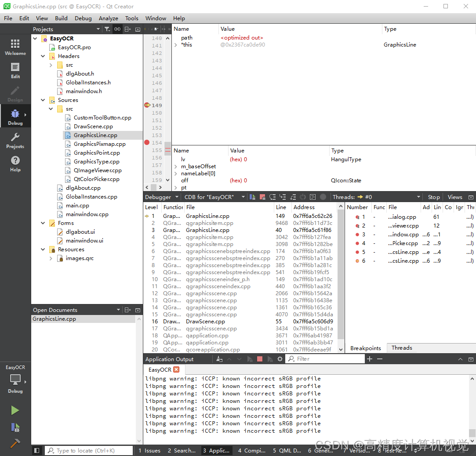Click Step Into icon in debugger toolbar

tap(283, 197)
